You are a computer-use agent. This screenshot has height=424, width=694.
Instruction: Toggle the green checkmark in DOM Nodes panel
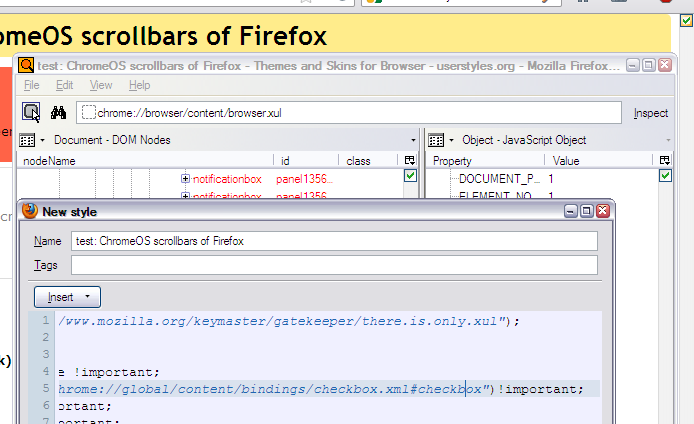coord(410,176)
